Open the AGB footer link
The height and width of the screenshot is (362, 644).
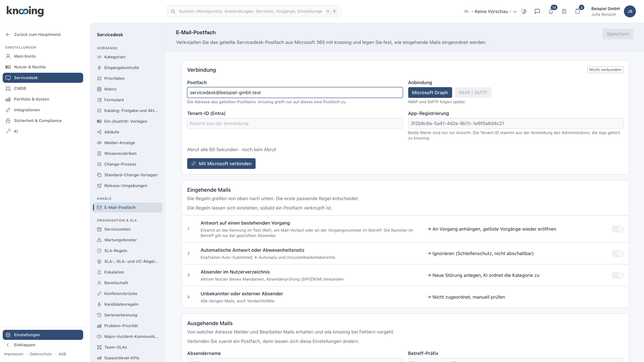tap(62, 354)
